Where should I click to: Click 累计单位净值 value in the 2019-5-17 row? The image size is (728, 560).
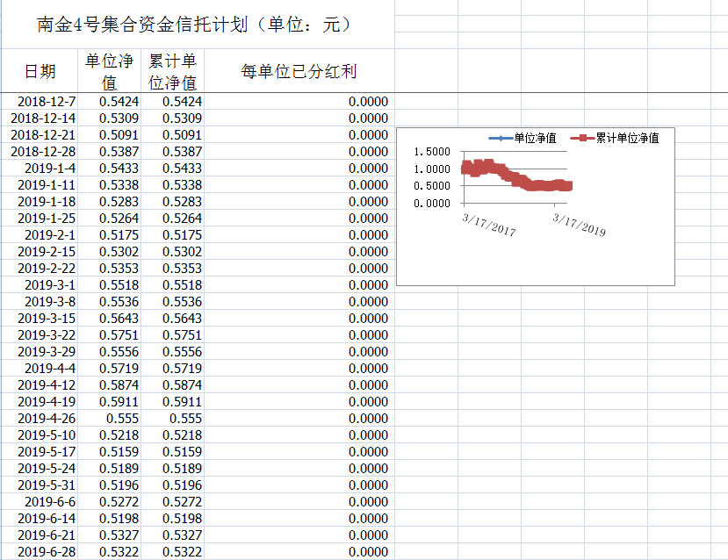172,452
